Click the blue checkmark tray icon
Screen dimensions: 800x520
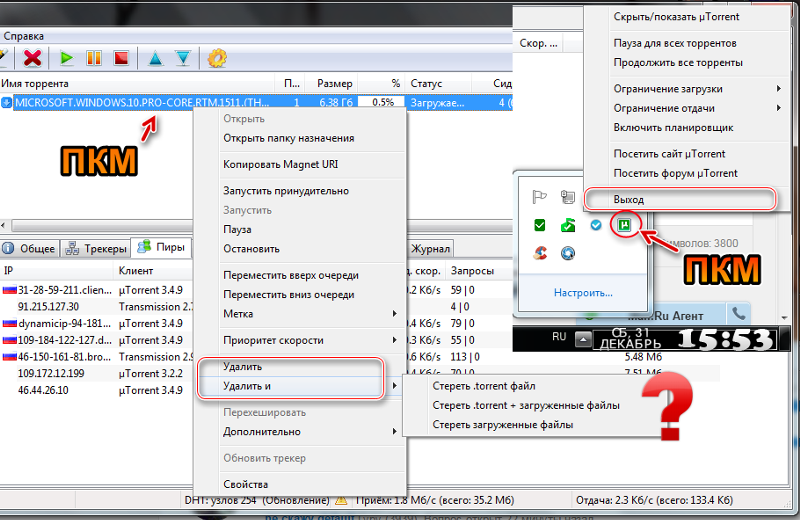595,225
